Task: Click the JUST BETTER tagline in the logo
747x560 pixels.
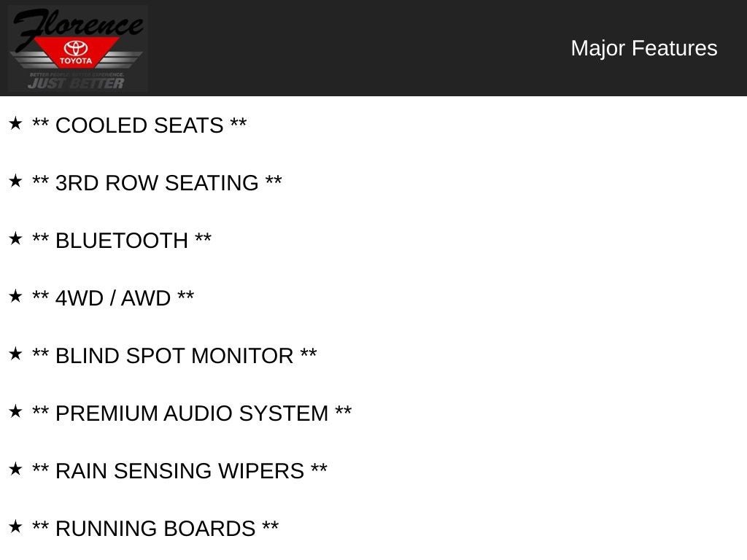Action: coord(76,83)
